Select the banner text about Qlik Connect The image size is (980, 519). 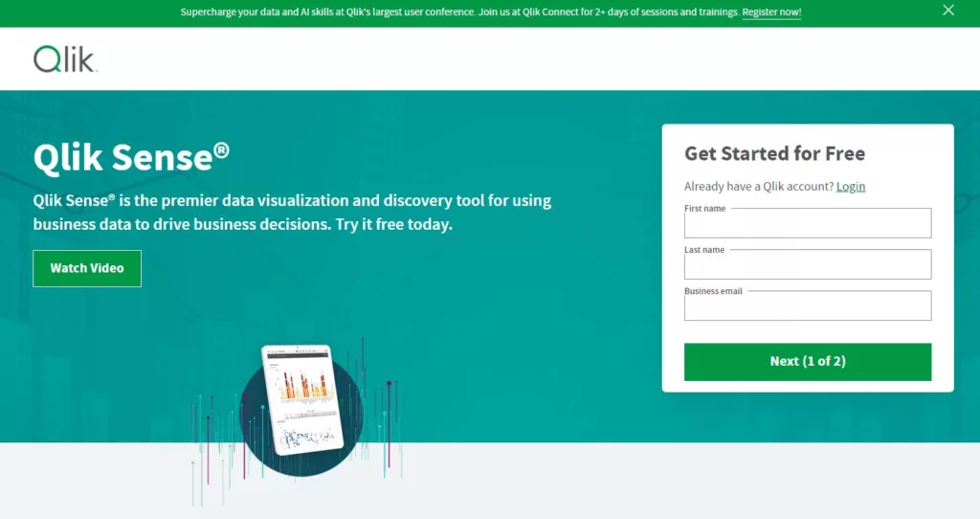tap(459, 11)
